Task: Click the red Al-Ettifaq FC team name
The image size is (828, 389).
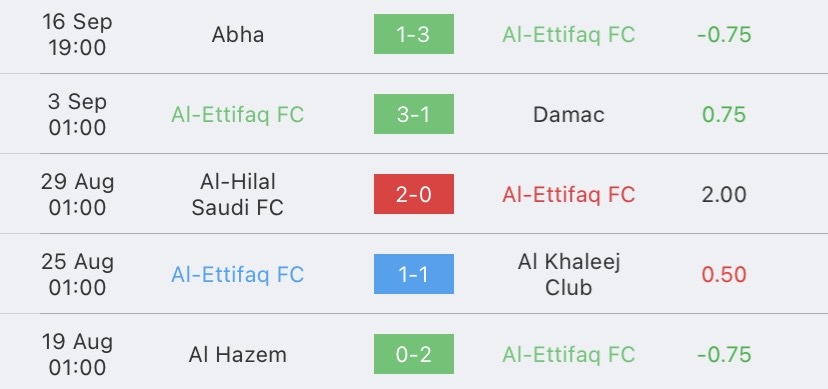Action: 568,195
